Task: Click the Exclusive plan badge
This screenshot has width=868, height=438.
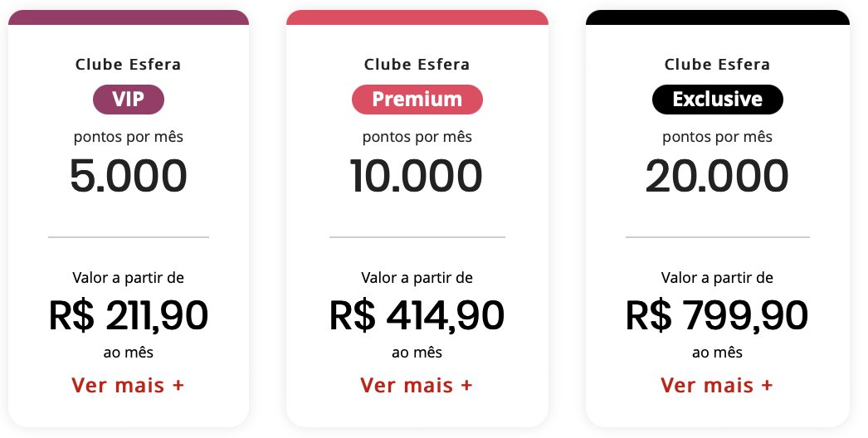Action: 718,100
